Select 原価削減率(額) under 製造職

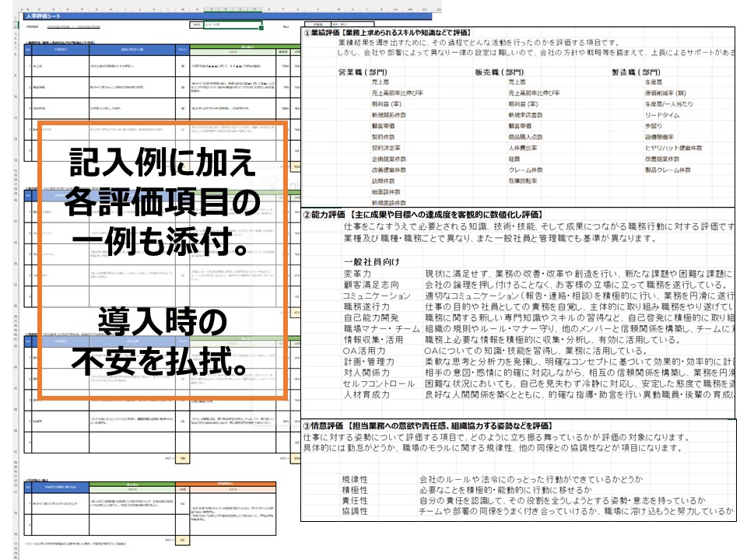click(x=665, y=93)
